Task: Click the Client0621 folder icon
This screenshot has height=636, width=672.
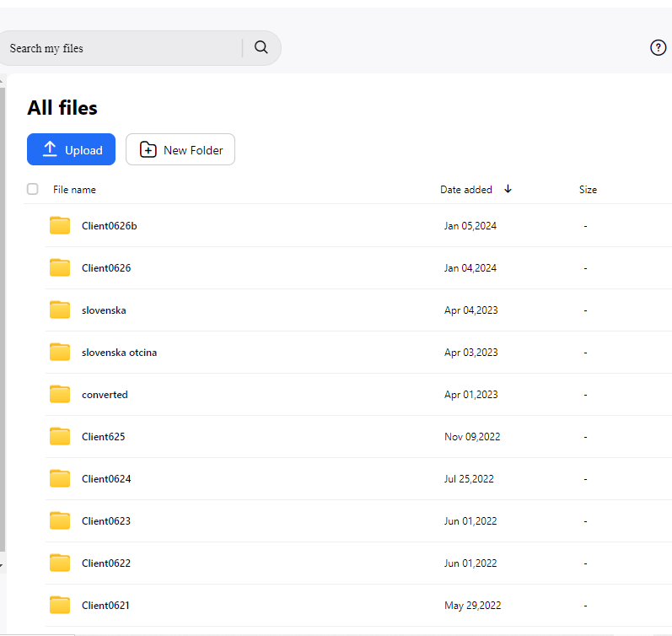Action: tap(60, 605)
